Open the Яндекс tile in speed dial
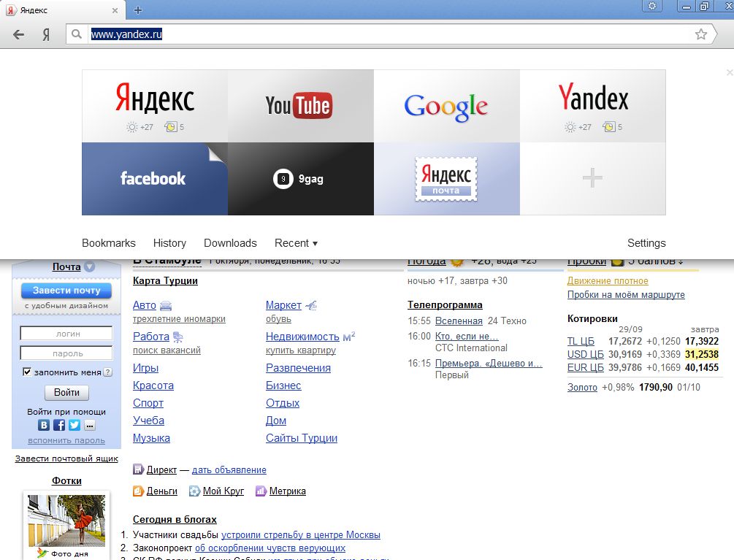734x560 pixels. point(155,106)
